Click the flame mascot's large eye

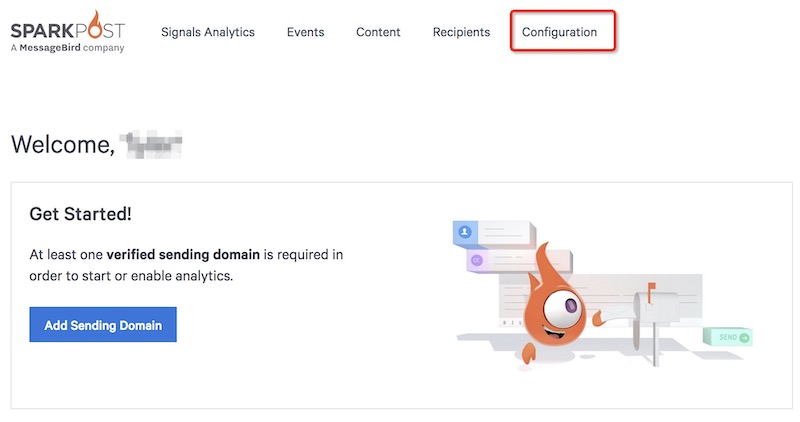click(569, 303)
